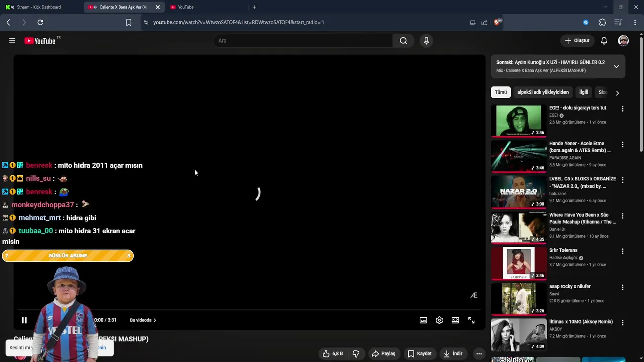Open the account avatar menu
The image size is (644, 362).
click(623, 41)
